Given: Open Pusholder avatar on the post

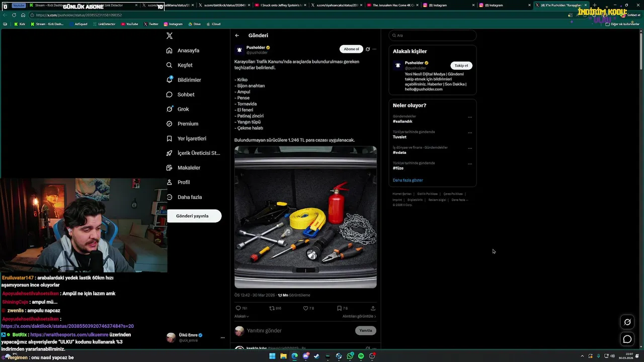Looking at the screenshot, I should 239,50.
